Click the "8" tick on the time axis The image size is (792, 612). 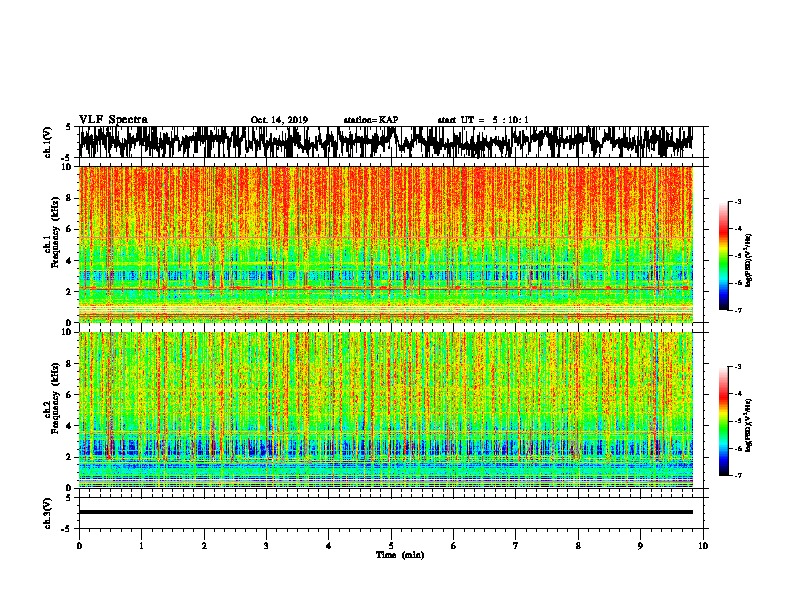578,546
